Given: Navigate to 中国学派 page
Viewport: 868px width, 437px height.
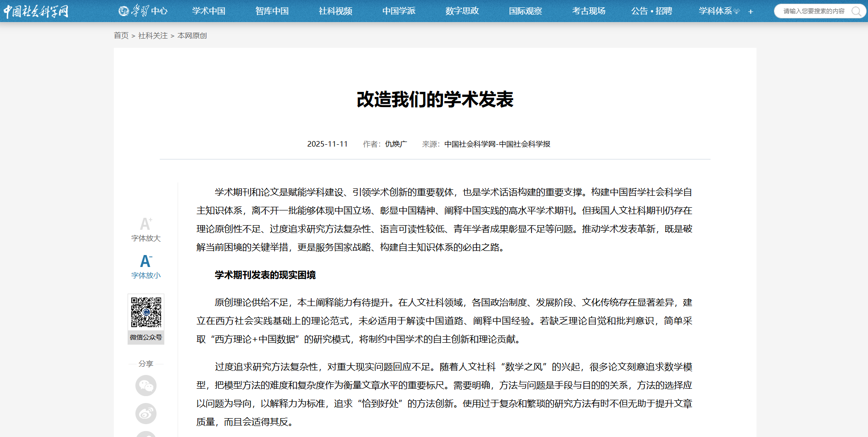Looking at the screenshot, I should pos(399,11).
